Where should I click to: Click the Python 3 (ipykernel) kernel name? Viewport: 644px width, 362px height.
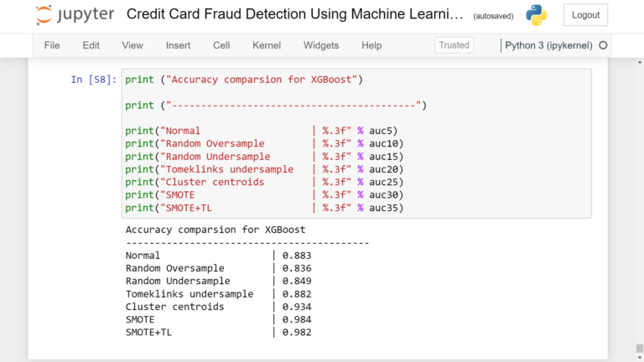coord(548,45)
